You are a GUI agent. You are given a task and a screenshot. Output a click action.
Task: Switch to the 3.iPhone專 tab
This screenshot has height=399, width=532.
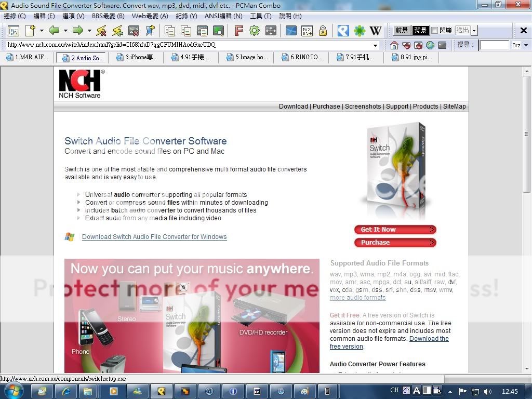point(137,57)
